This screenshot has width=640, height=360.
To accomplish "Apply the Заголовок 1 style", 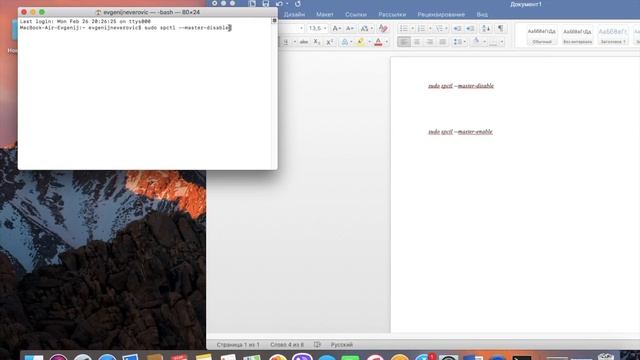I will pyautogui.click(x=613, y=35).
